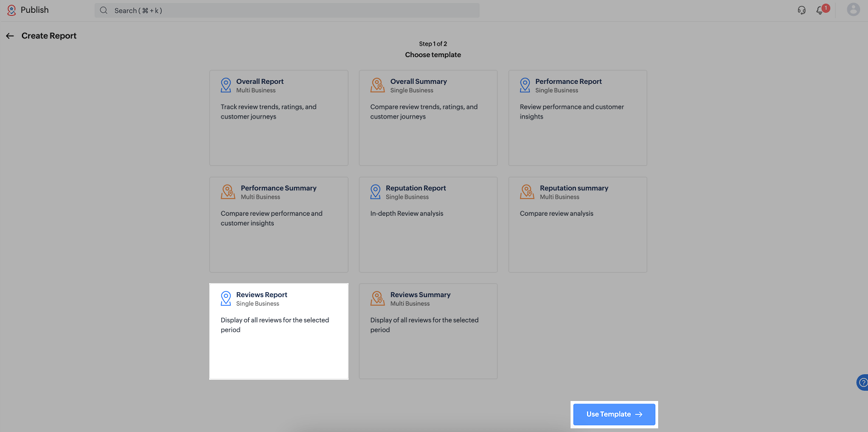Click the arrow inside Use Template button
The height and width of the screenshot is (432, 868).
[639, 414]
